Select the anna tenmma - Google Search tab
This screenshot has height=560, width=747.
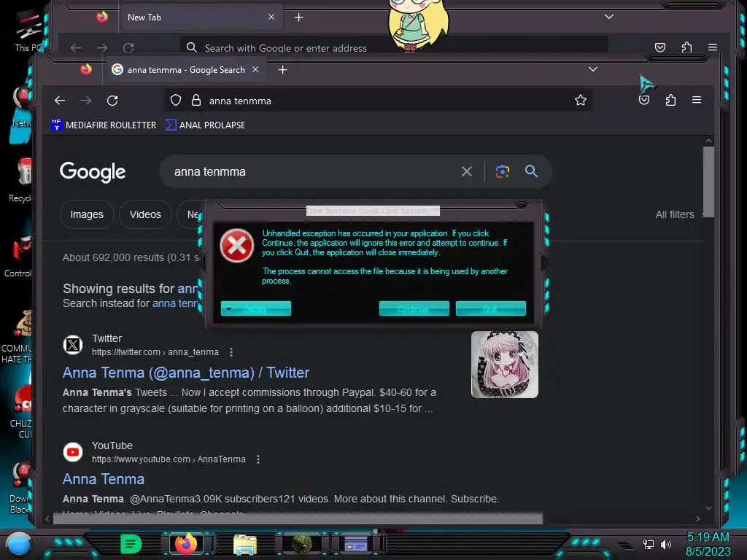[186, 70]
